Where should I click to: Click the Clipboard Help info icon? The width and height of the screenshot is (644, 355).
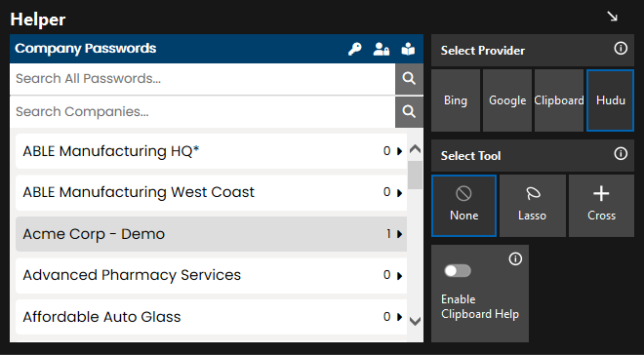tap(515, 259)
